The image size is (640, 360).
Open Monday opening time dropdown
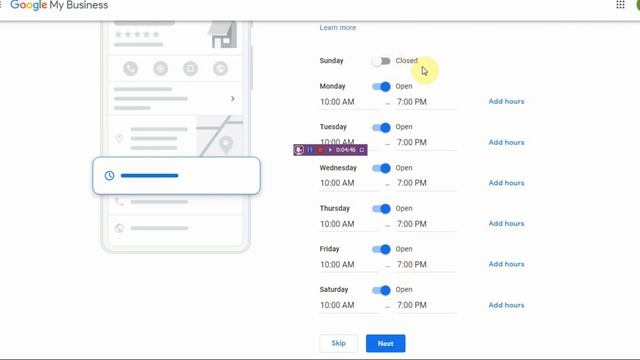coord(349,102)
